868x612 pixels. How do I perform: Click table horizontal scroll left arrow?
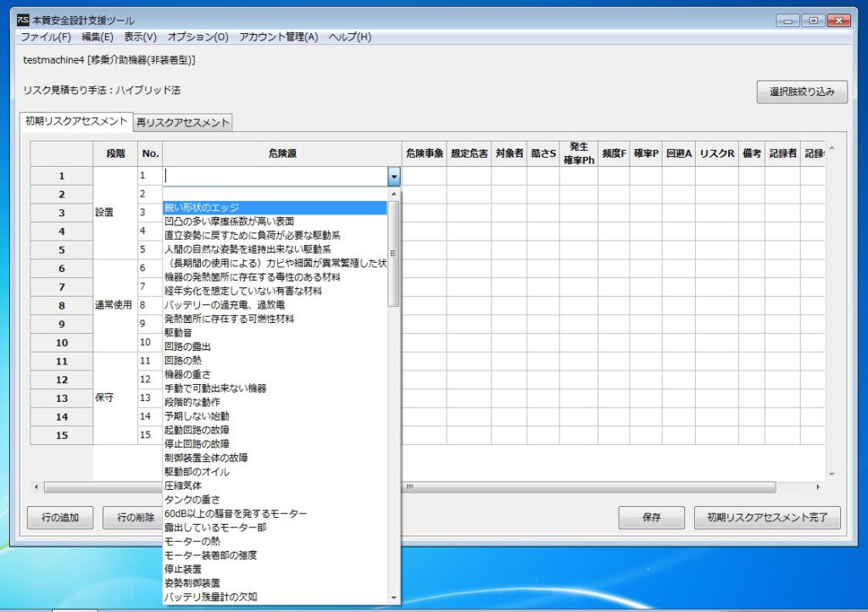36,487
